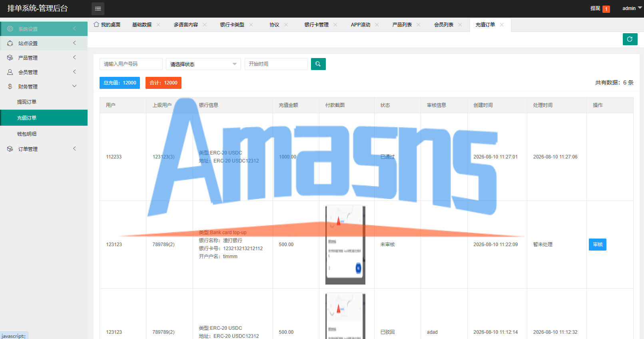Click the 请输入用户号码 input field
Screen dimensions: 644x339
(x=131, y=64)
